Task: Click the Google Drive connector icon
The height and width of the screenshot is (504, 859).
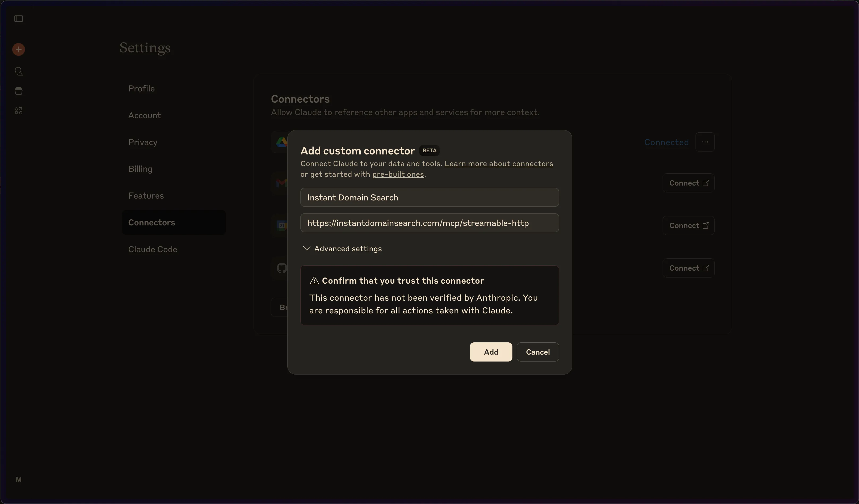Action: pos(281,142)
